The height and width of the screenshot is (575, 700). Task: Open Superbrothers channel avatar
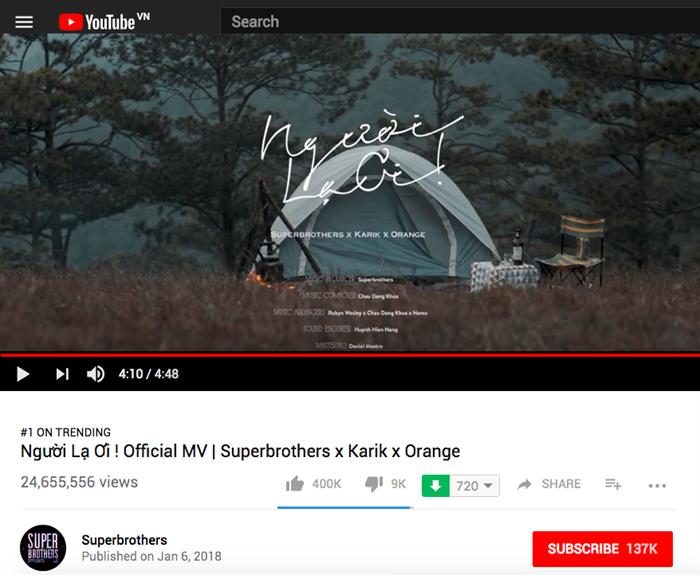[43, 548]
